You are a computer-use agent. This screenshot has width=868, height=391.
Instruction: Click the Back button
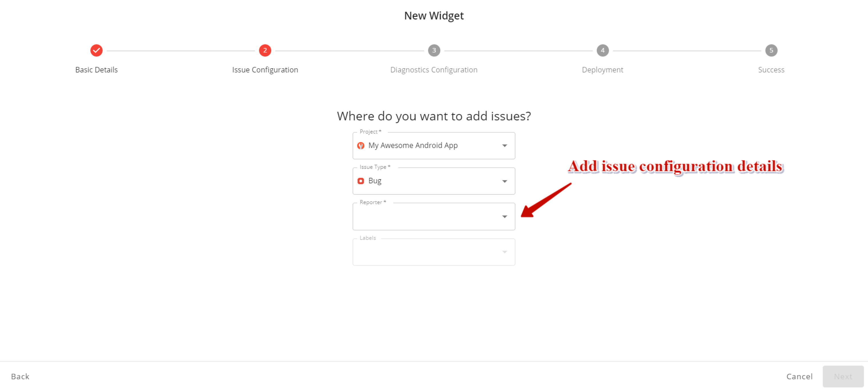pyautogui.click(x=20, y=376)
